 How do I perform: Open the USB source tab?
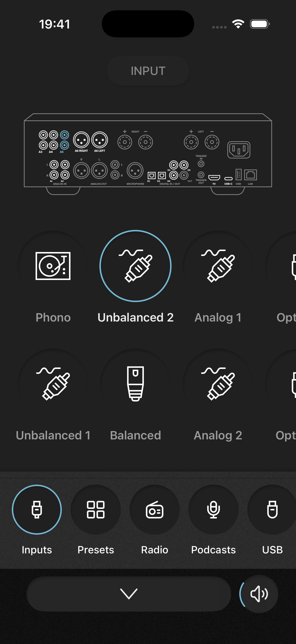click(x=272, y=509)
